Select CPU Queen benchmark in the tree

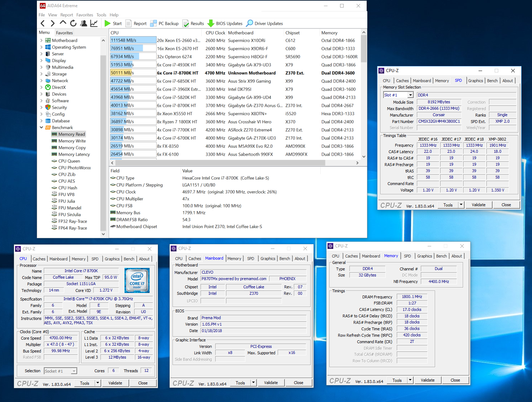69,161
